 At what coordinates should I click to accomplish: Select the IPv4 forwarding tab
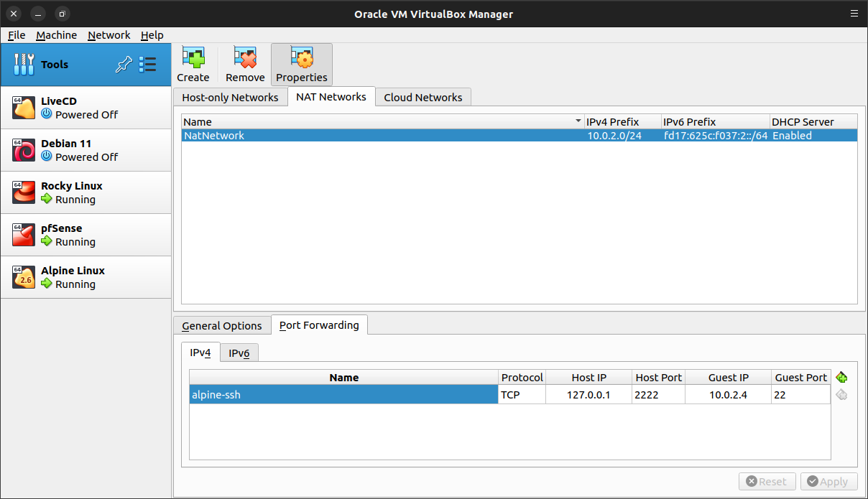point(200,353)
